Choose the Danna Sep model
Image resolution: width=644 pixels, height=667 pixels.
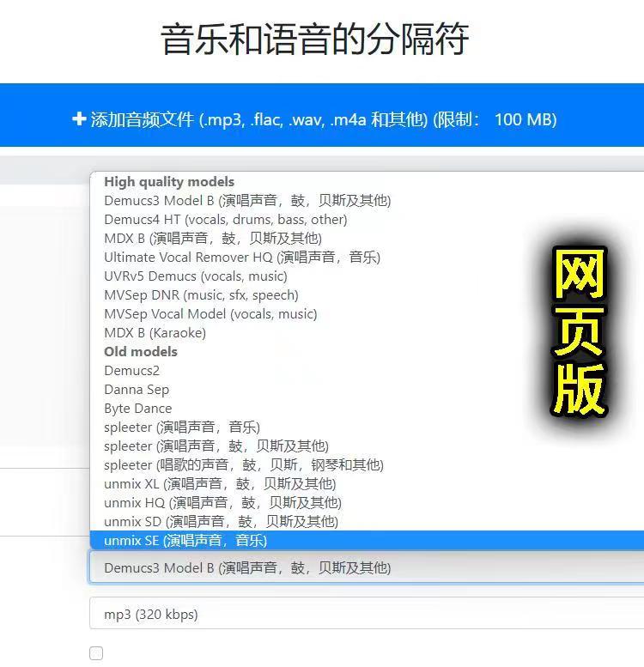coord(137,389)
